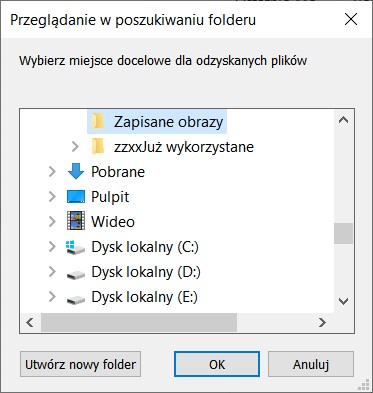The height and width of the screenshot is (393, 373).
Task: Click the zzxxJuż wykorzystane folder icon
Action: pyautogui.click(x=98, y=147)
